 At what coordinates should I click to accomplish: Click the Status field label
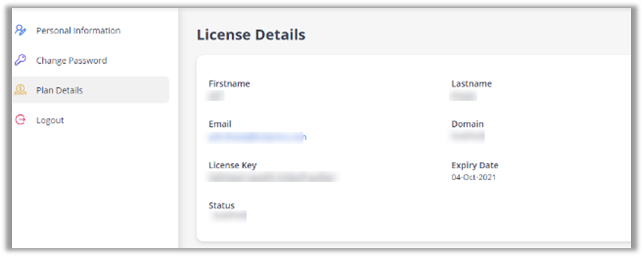[x=222, y=206]
